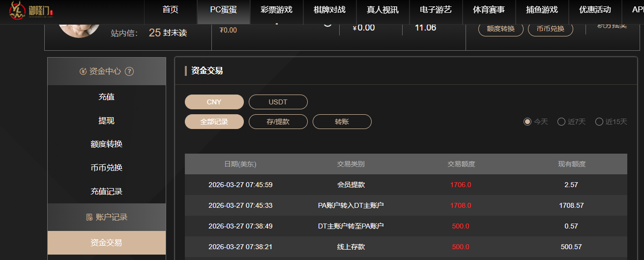Click the 会员提款 transaction type cell
Viewport: 644px width, 260px height.
tap(351, 185)
